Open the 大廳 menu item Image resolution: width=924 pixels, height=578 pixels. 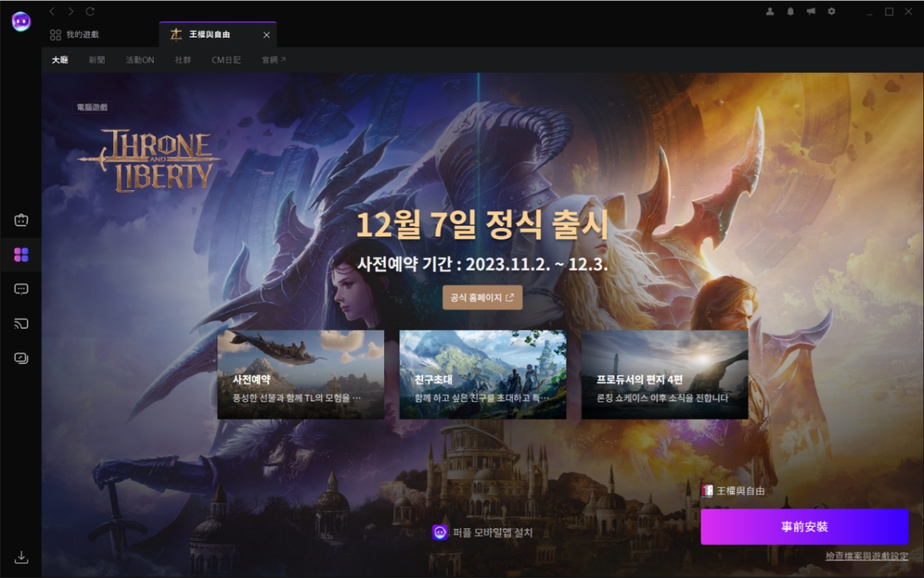(60, 60)
